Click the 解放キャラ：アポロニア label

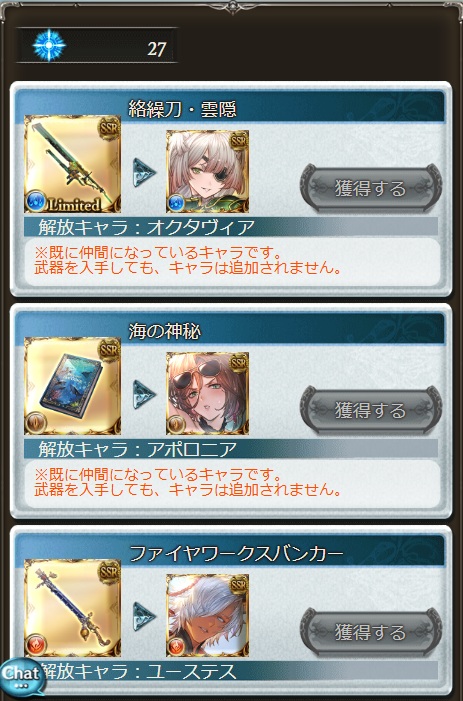[x=138, y=449]
